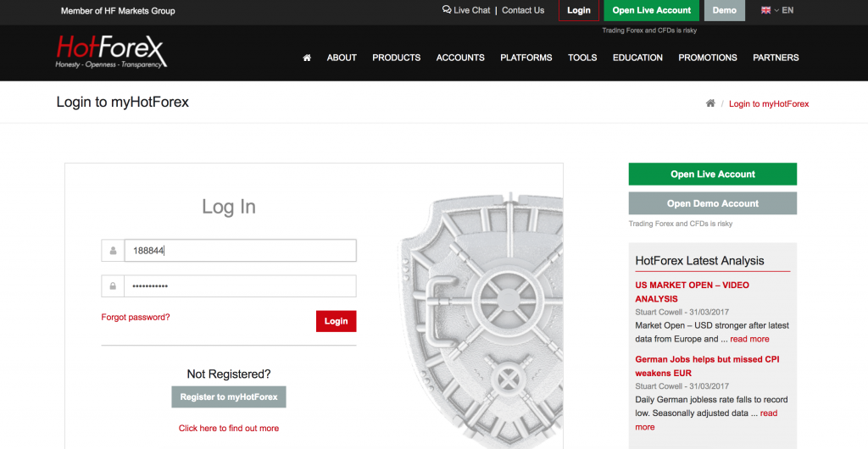Open the EN language flag dropdown
868x449 pixels.
coord(776,10)
